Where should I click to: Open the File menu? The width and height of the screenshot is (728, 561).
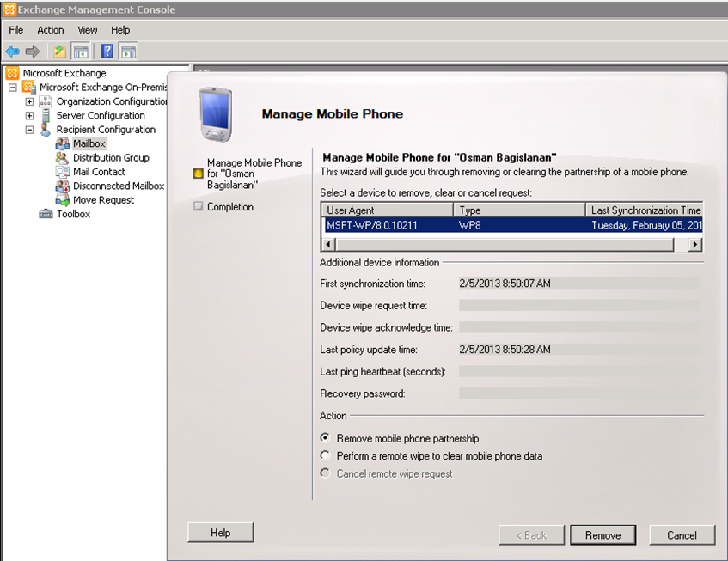click(15, 30)
